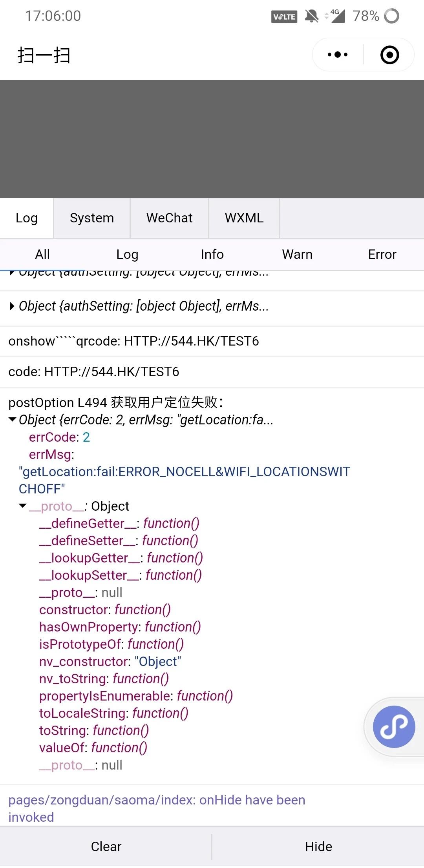Image resolution: width=424 pixels, height=868 pixels.
Task: Tap the __defineGetter__ function row
Action: pos(119,523)
